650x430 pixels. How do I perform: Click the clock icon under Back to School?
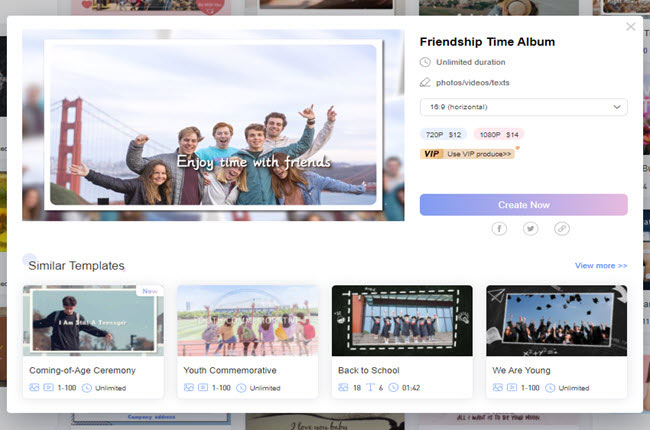point(394,388)
